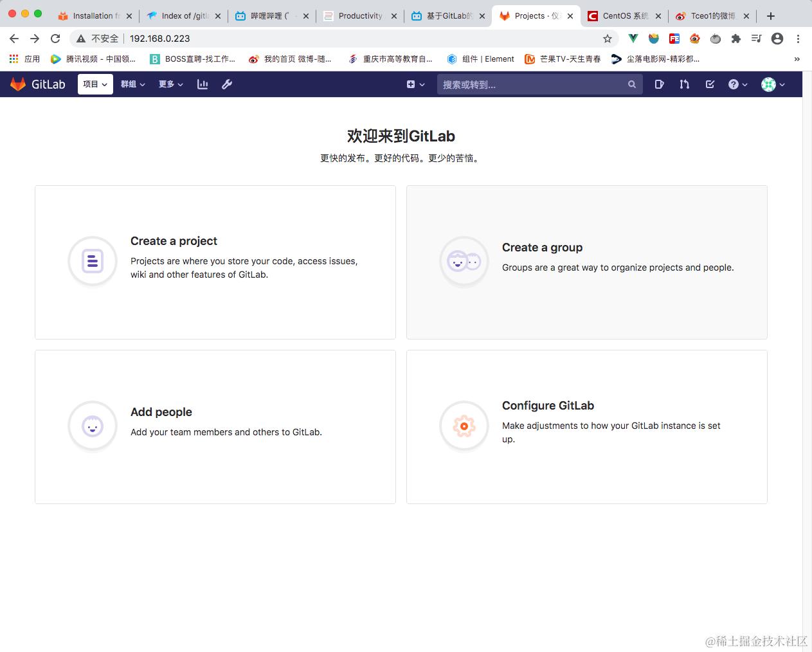Bookmark this page with star icon
The height and width of the screenshot is (652, 812).
click(608, 39)
